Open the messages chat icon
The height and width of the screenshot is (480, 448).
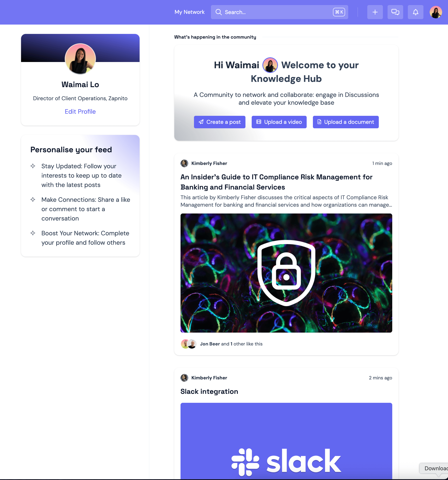pyautogui.click(x=395, y=12)
